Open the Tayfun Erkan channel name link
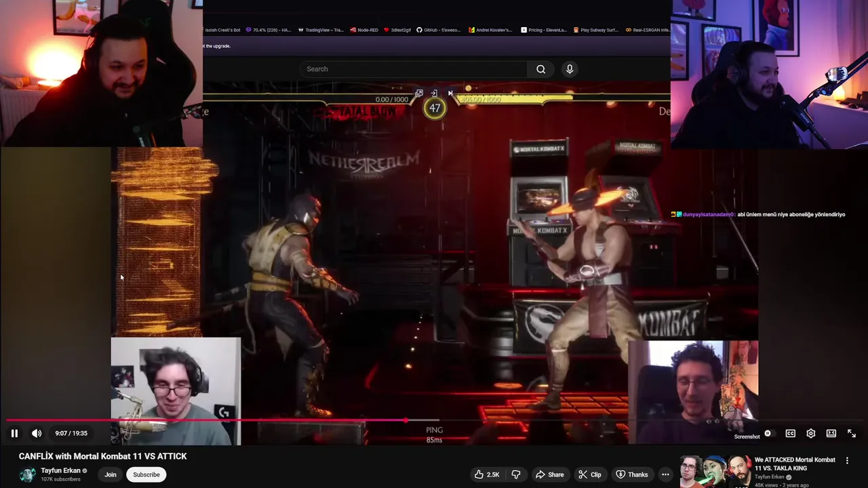The width and height of the screenshot is (868, 488). click(60, 470)
